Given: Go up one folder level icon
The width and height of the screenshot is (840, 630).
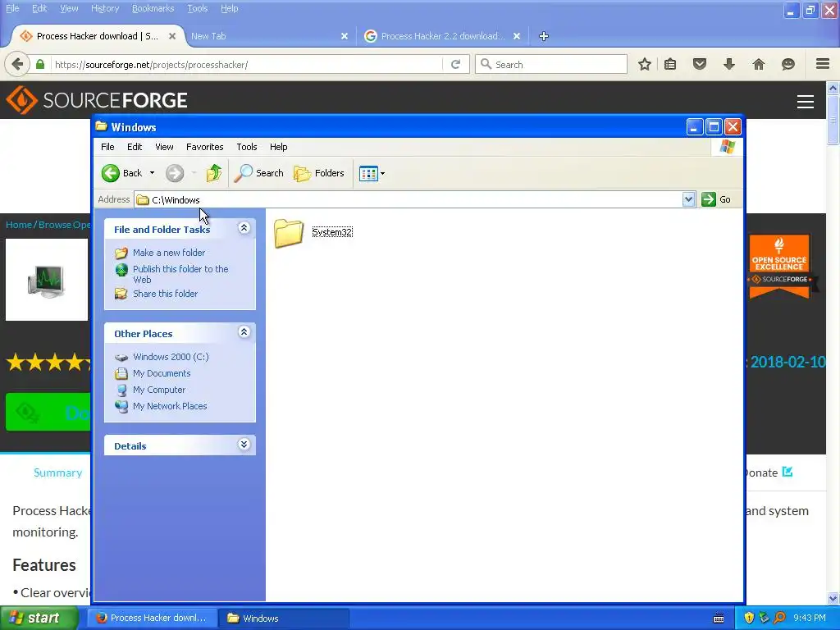Looking at the screenshot, I should pos(214,173).
